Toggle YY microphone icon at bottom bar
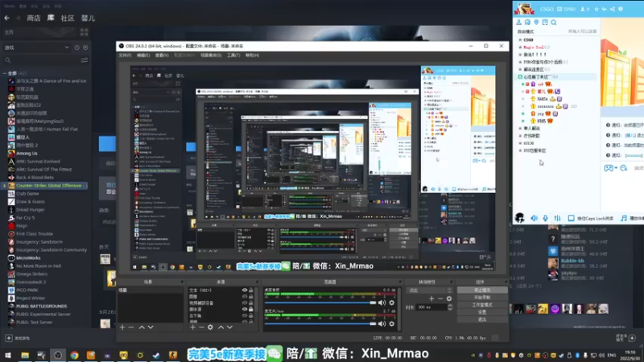This screenshot has width=644, height=362. coord(546,218)
